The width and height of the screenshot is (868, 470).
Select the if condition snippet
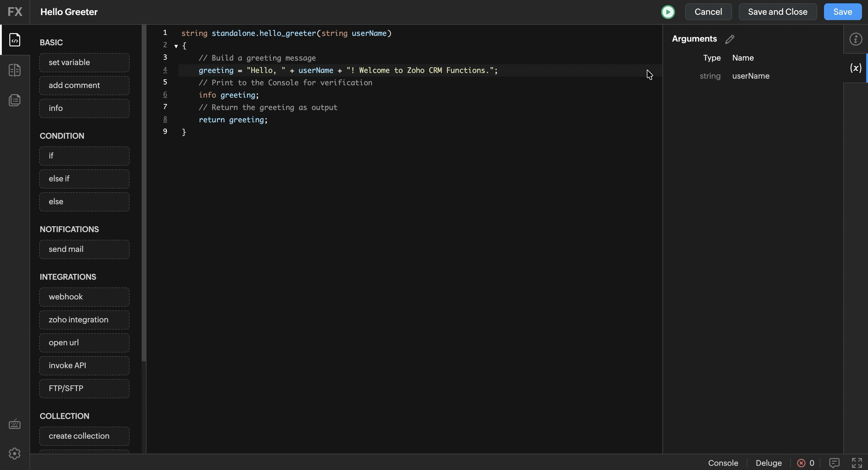[84, 156]
